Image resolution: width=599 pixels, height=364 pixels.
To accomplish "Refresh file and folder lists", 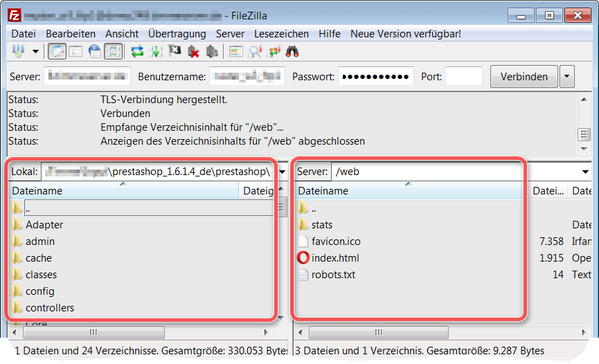I will [136, 51].
